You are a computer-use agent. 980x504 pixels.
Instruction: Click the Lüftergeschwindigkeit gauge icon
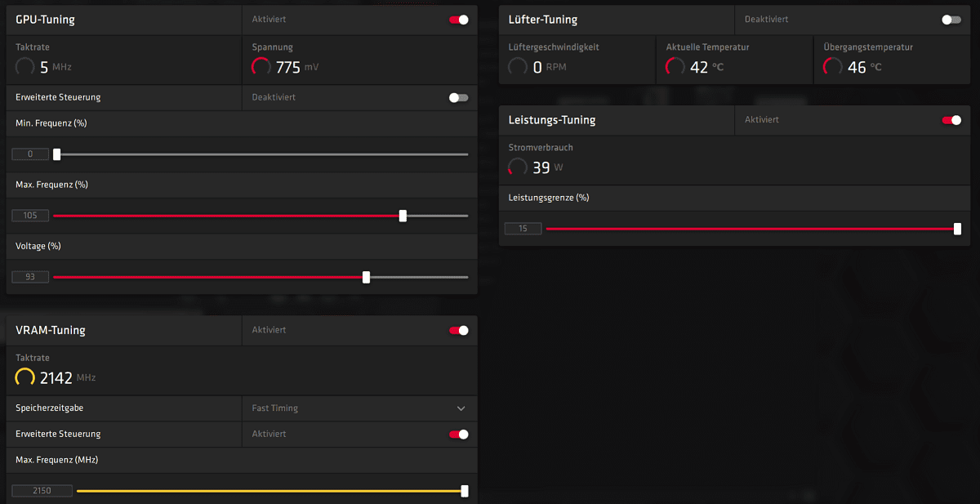pyautogui.click(x=518, y=66)
